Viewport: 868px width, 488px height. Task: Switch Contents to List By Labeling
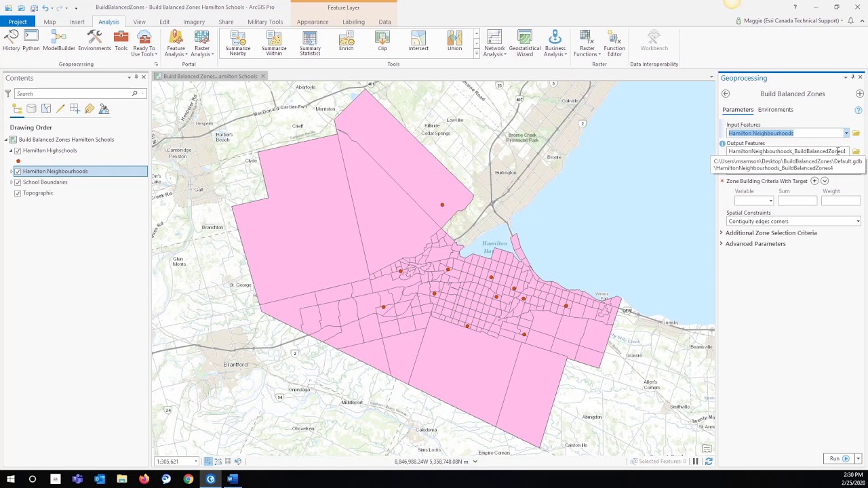[90, 108]
